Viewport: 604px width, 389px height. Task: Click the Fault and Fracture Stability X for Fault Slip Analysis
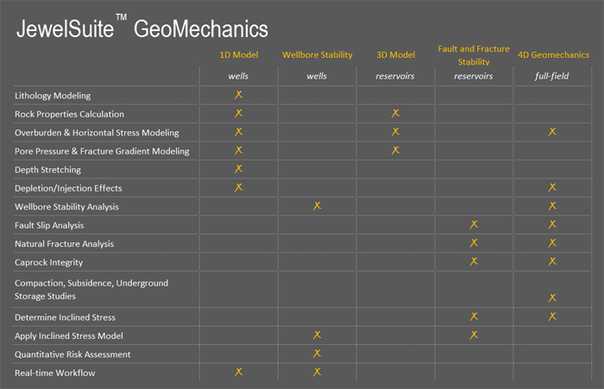point(473,225)
